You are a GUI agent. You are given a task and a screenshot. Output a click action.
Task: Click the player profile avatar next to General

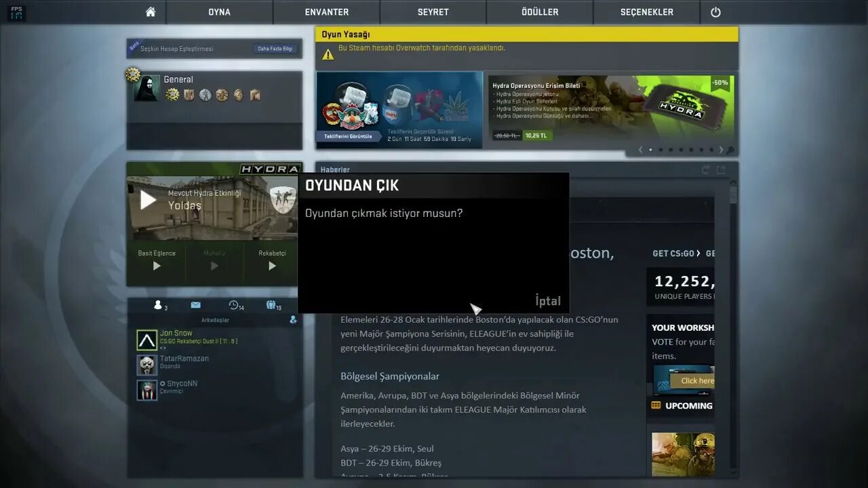(146, 88)
